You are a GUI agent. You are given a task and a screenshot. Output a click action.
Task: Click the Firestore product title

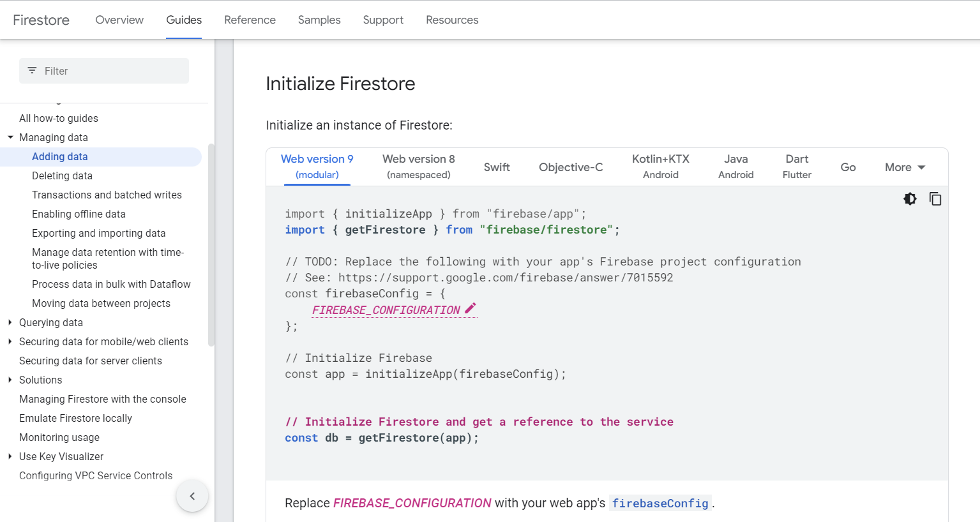click(x=41, y=20)
